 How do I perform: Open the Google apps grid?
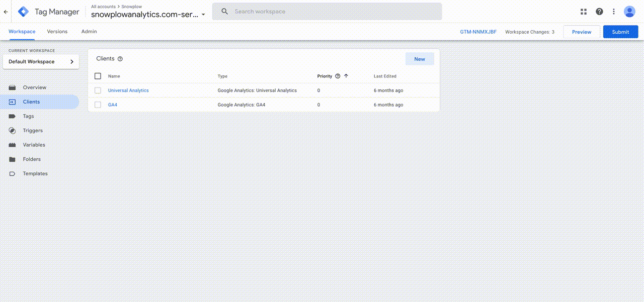pyautogui.click(x=583, y=11)
